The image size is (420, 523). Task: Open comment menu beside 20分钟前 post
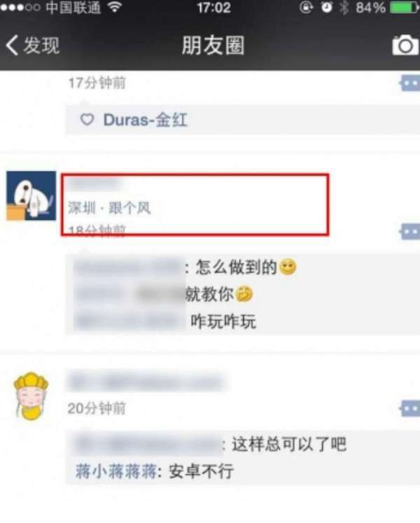coord(409,409)
